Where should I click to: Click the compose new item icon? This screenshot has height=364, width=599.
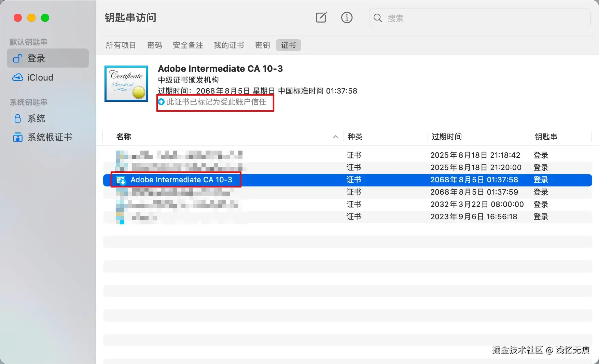[x=321, y=17]
